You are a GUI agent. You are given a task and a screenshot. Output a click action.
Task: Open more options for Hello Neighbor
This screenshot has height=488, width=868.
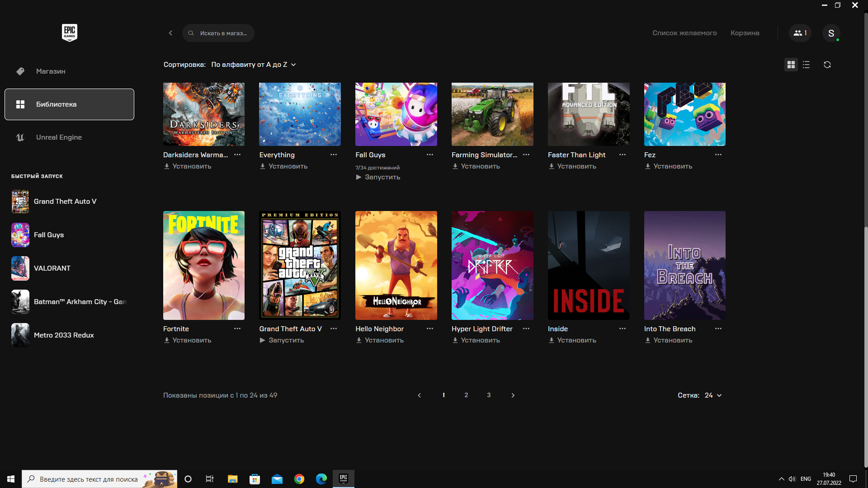430,328
